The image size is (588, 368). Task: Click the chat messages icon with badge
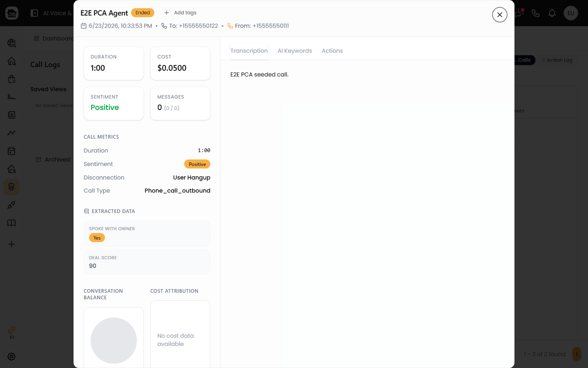[519, 13]
